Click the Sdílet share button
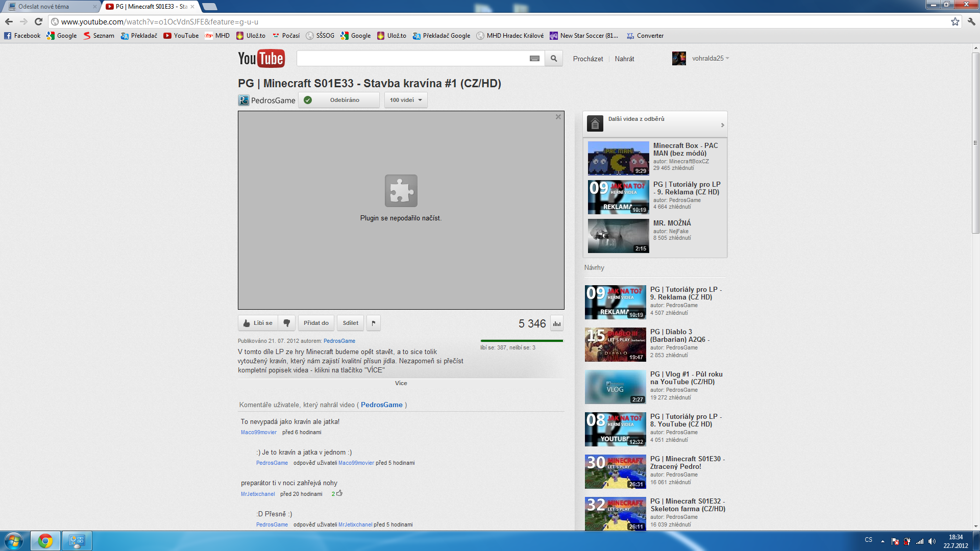 tap(350, 323)
